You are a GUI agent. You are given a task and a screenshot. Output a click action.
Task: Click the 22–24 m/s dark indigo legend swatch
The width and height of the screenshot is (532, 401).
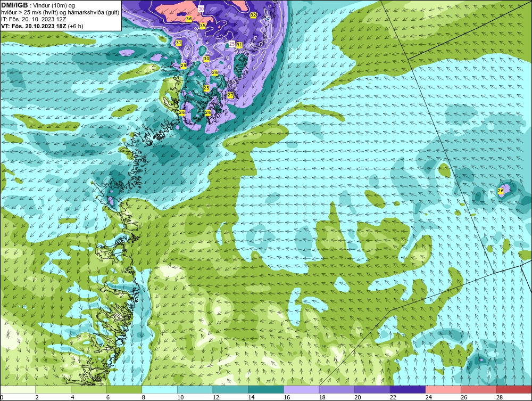click(x=408, y=389)
